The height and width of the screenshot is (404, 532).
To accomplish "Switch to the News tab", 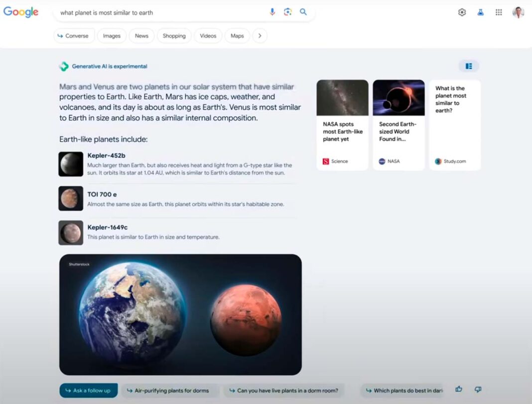I will (141, 36).
